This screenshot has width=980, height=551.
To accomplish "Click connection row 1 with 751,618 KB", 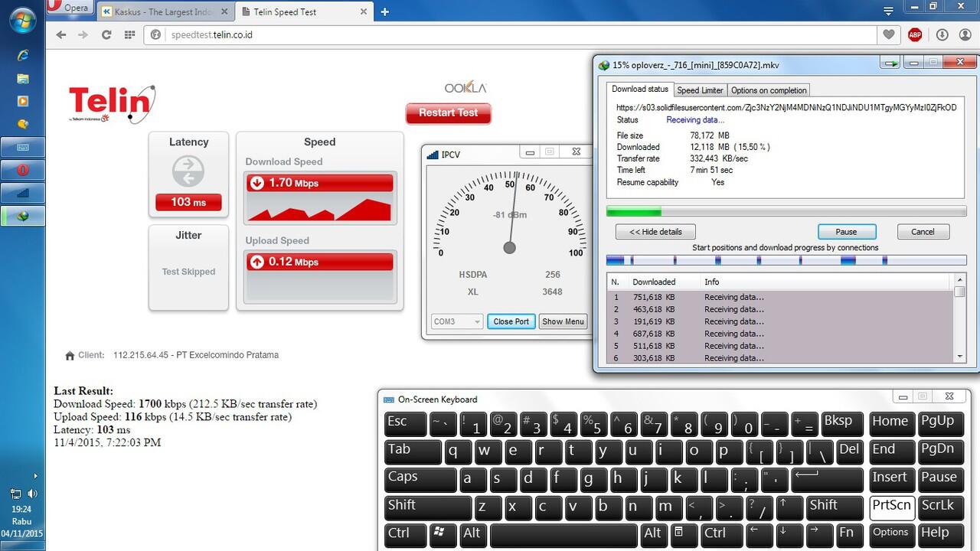I will coord(780,297).
